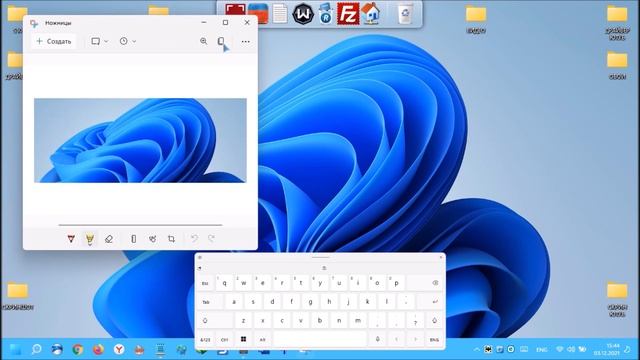
Task: Click the horizontal scrollbar under the snip
Action: [140, 225]
